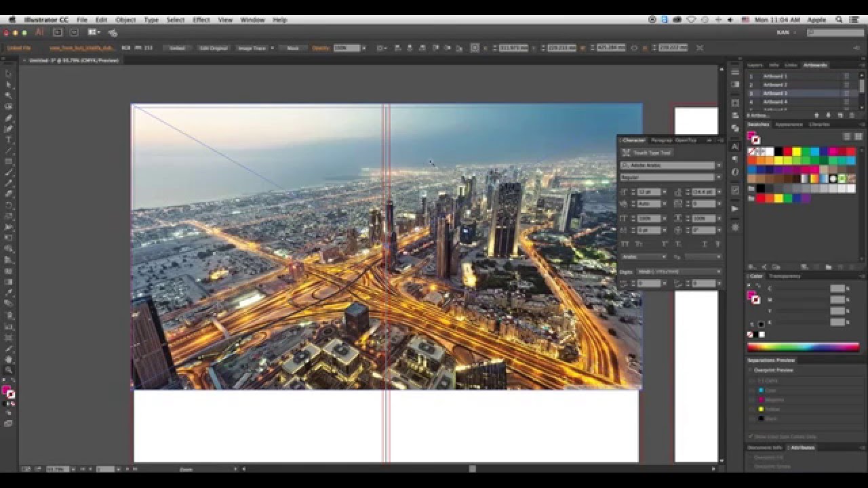The image size is (868, 488).
Task: Select the yellow swatch in top row
Action: click(x=797, y=151)
